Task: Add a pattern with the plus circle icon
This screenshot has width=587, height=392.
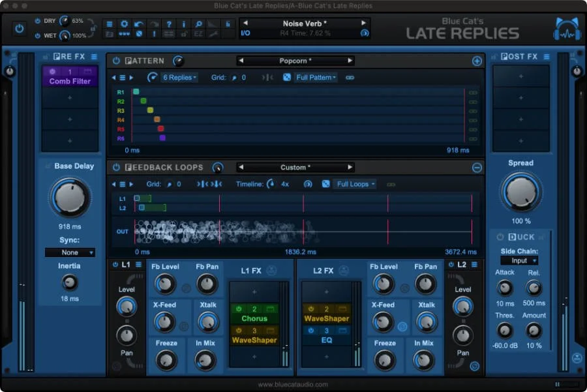Action: pos(477,61)
